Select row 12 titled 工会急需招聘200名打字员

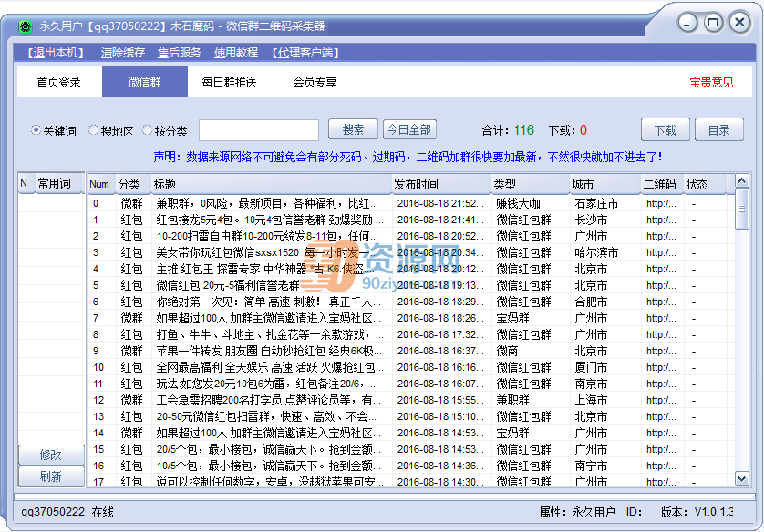(x=410, y=400)
